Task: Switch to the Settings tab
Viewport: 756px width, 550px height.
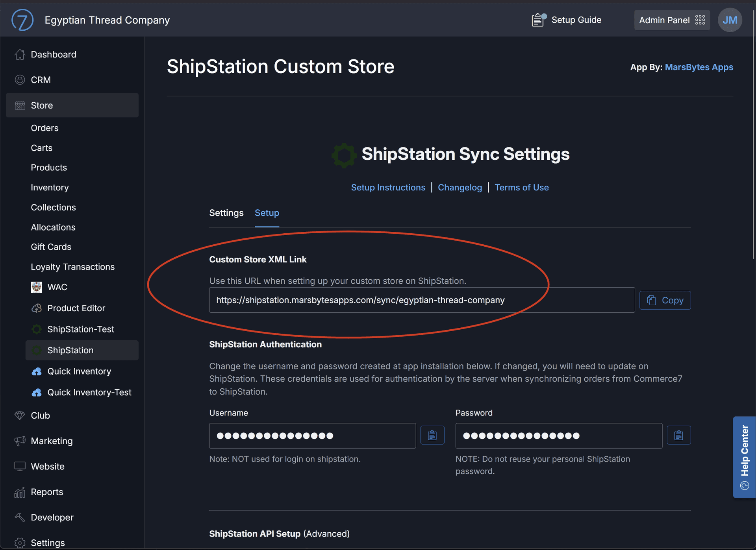Action: point(226,213)
